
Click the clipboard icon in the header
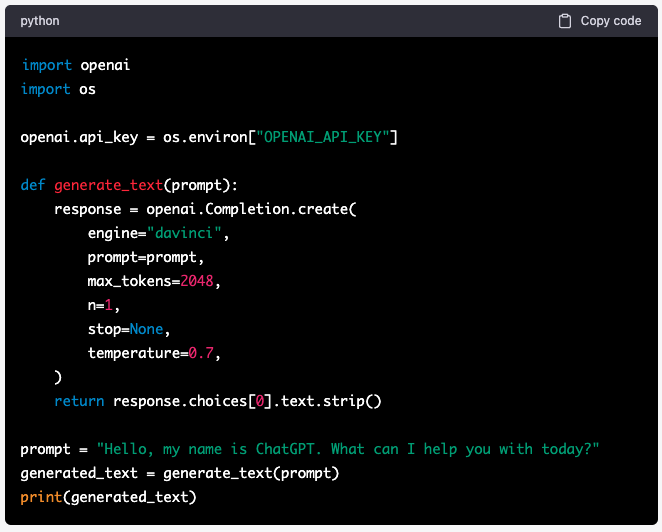coord(565,21)
